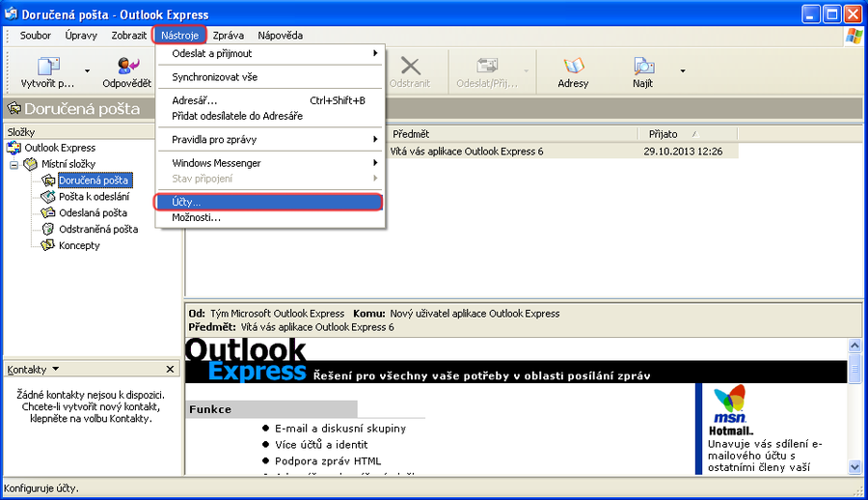Choose Účty... from the Nástroje menu
868x500 pixels.
click(x=268, y=202)
